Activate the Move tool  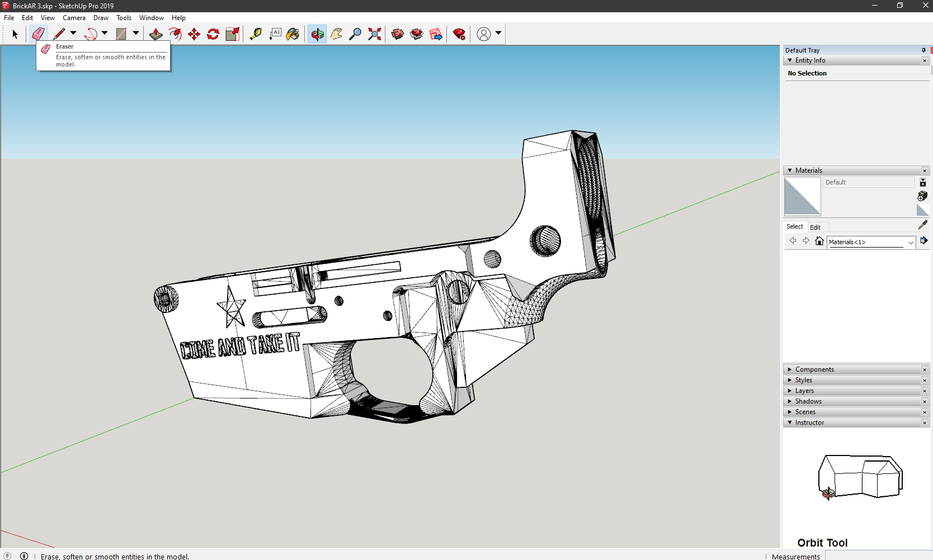coord(194,34)
